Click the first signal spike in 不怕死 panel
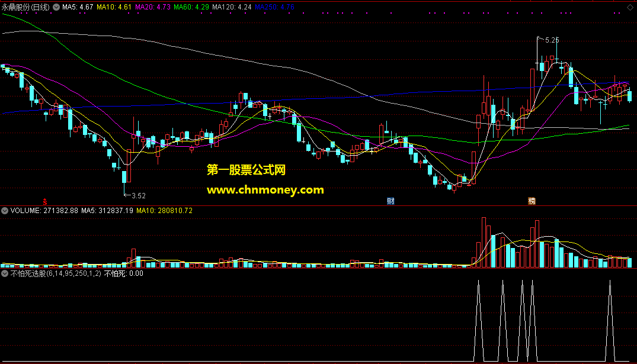The image size is (637, 364). tap(479, 321)
